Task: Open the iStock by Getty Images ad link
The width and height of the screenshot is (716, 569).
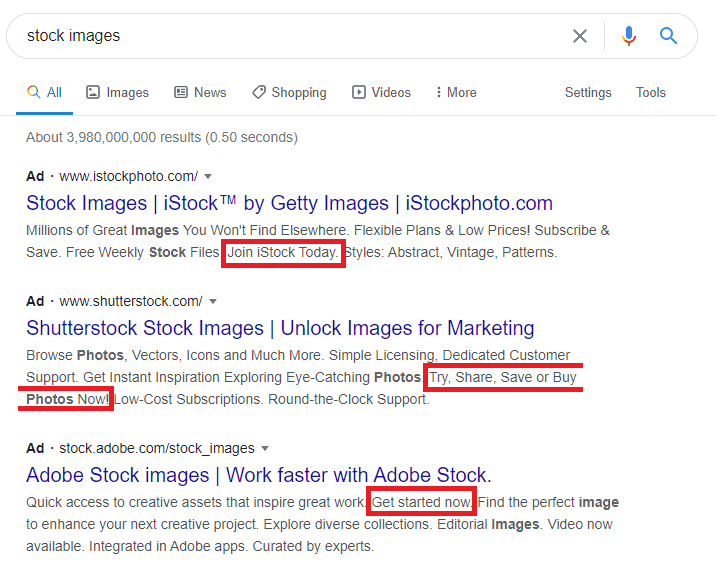Action: [290, 203]
